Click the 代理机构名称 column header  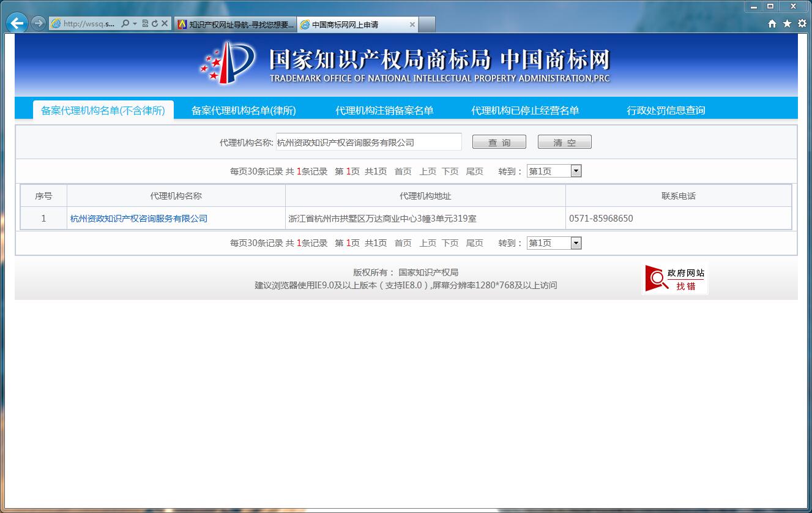176,196
